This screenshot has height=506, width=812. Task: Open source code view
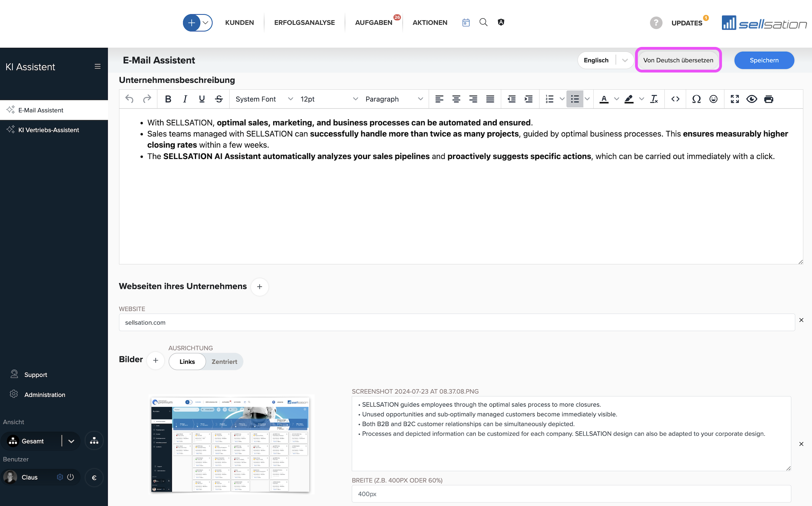click(x=675, y=99)
